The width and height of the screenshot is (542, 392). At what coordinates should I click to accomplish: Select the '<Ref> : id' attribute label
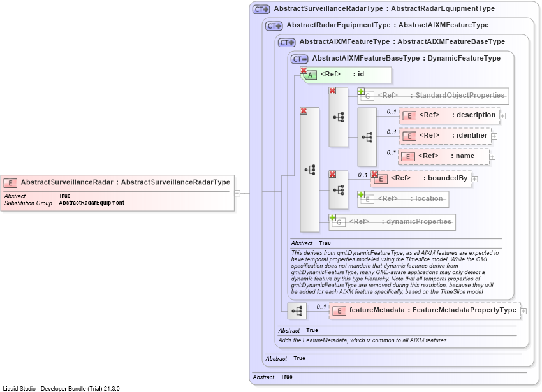point(342,75)
